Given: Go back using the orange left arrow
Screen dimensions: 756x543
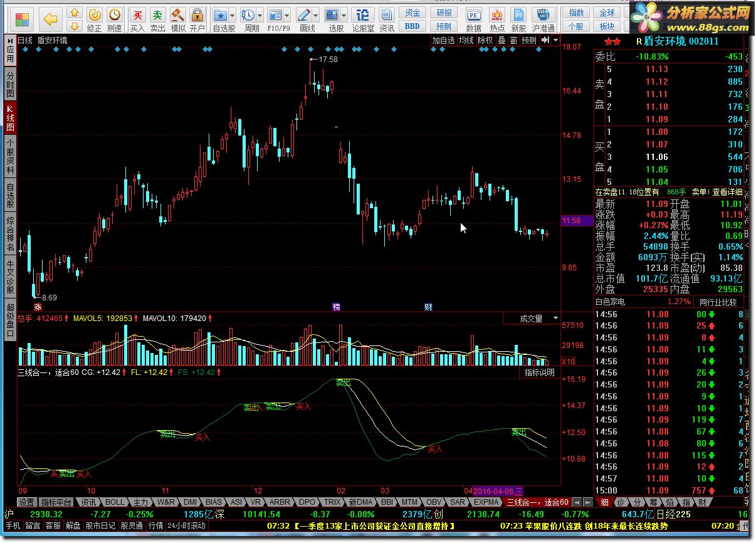Looking at the screenshot, I should tap(50, 19).
